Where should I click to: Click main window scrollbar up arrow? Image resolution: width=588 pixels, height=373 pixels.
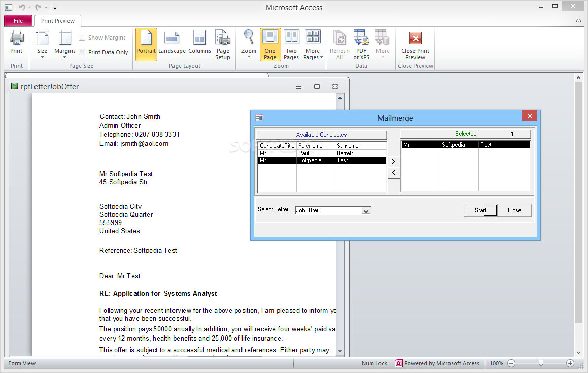pyautogui.click(x=578, y=78)
